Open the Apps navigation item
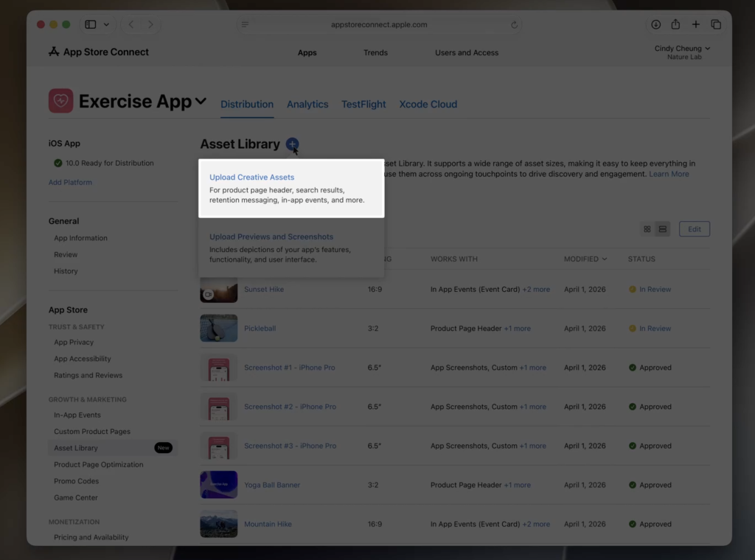The width and height of the screenshot is (755, 560). (x=307, y=52)
